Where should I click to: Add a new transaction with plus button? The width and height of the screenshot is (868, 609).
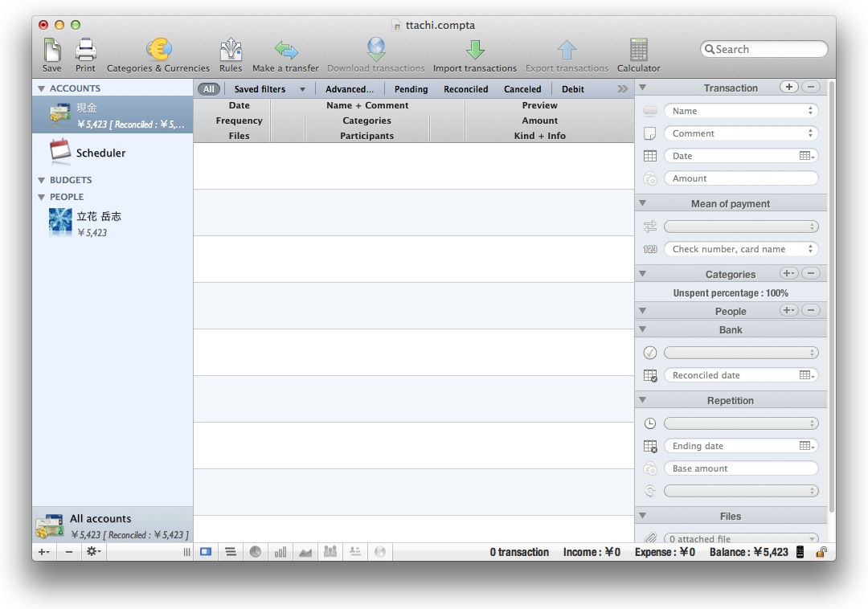coord(788,87)
